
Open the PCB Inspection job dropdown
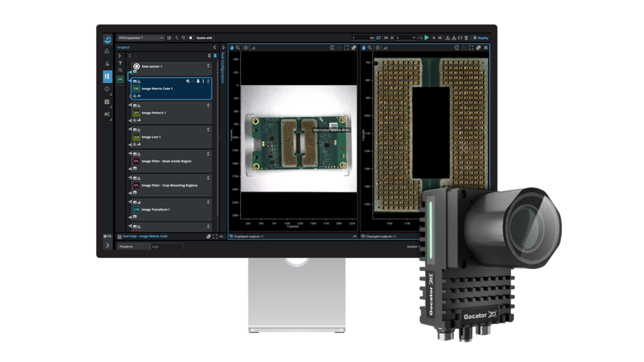(141, 38)
